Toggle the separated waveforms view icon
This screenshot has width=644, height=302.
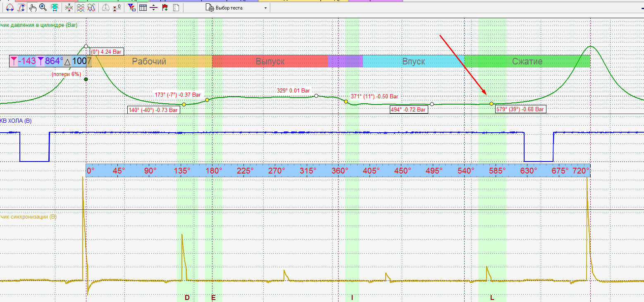(81, 7)
